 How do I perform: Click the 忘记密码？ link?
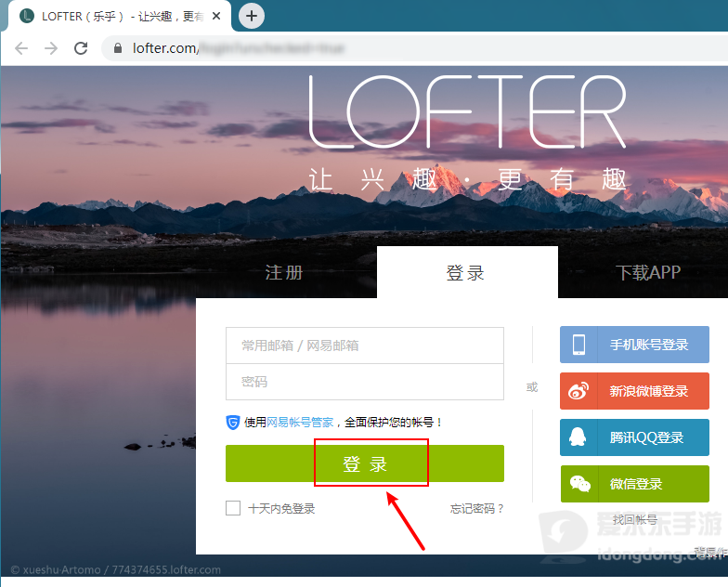click(x=477, y=509)
